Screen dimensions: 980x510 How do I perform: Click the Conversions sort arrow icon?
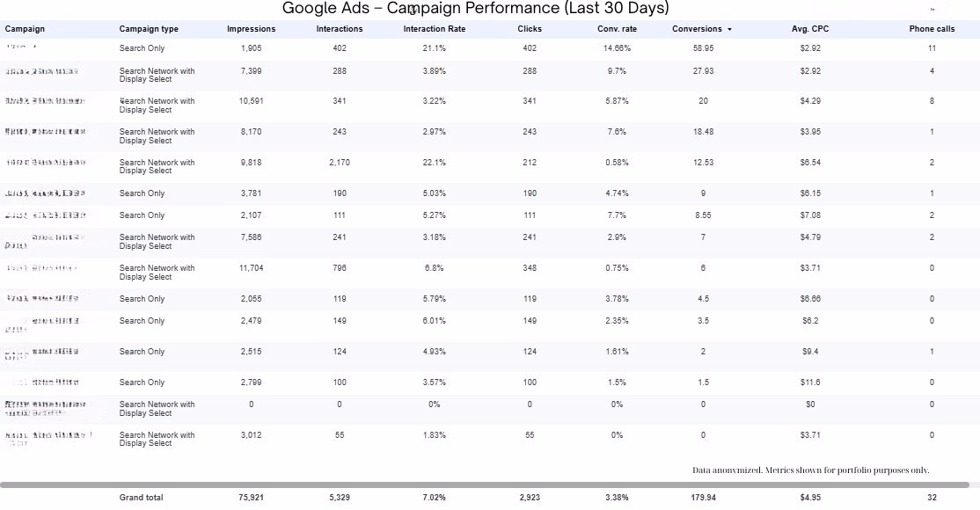coord(729,30)
